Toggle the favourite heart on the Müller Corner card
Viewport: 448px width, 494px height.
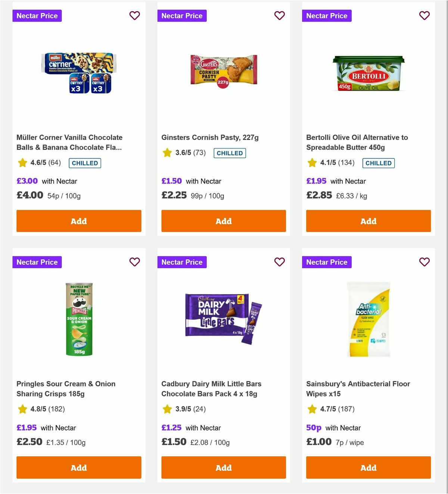pos(135,16)
